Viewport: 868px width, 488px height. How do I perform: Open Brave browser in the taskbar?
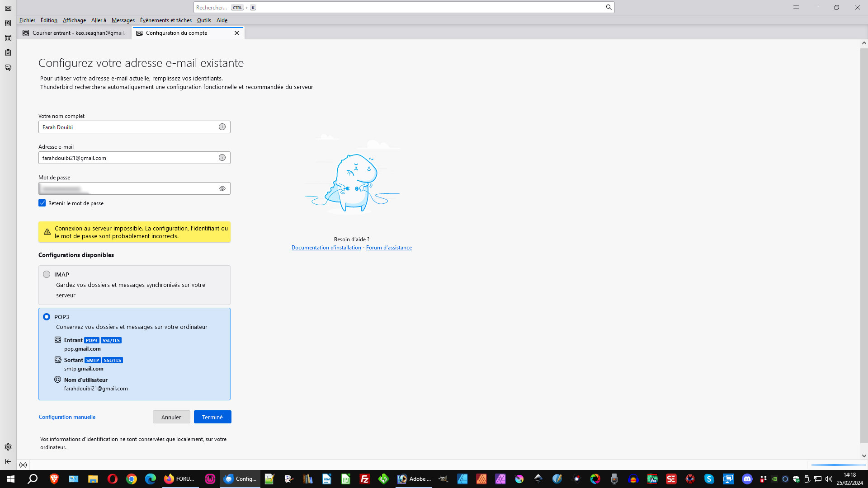(x=54, y=479)
